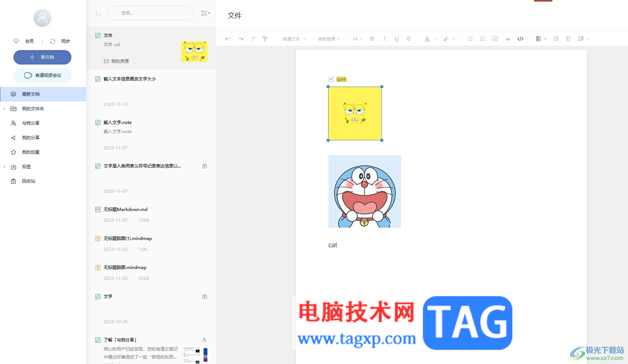Apply bold formatting
Viewport: 628px width, 364px height.
click(x=372, y=39)
